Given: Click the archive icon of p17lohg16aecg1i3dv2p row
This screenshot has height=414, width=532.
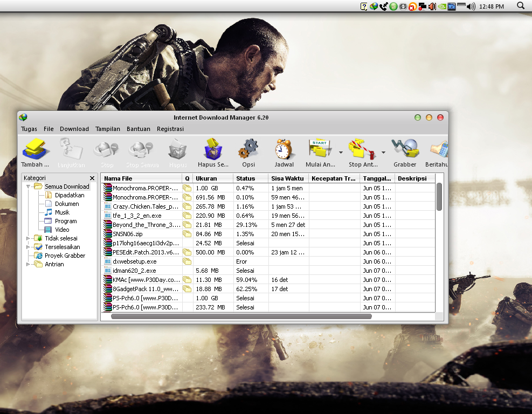Looking at the screenshot, I should point(108,243).
